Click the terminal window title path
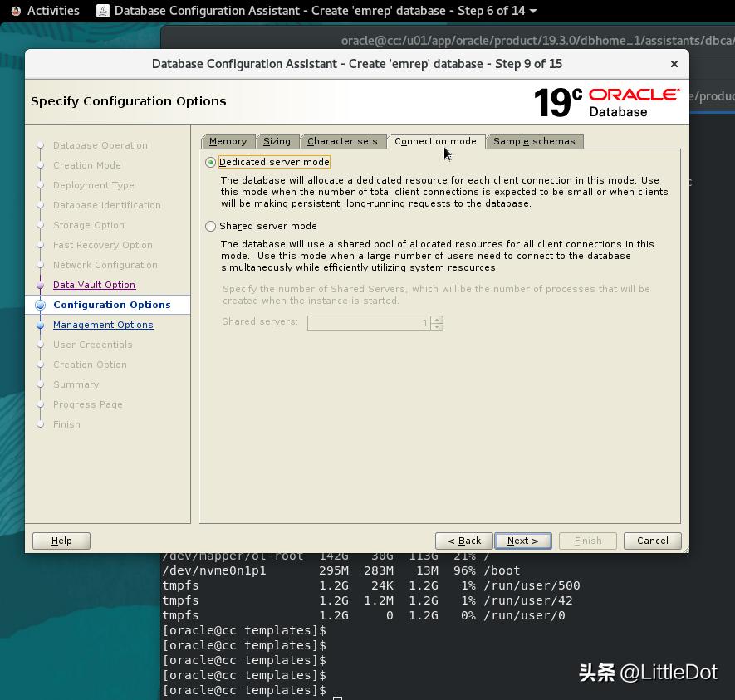Screen dimensions: 735x700 point(537,41)
